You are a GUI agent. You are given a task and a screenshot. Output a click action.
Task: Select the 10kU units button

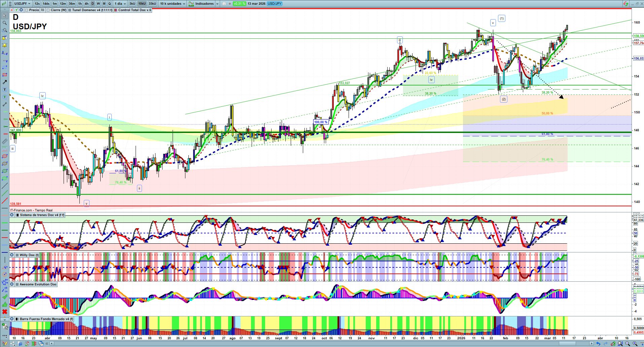142,4
